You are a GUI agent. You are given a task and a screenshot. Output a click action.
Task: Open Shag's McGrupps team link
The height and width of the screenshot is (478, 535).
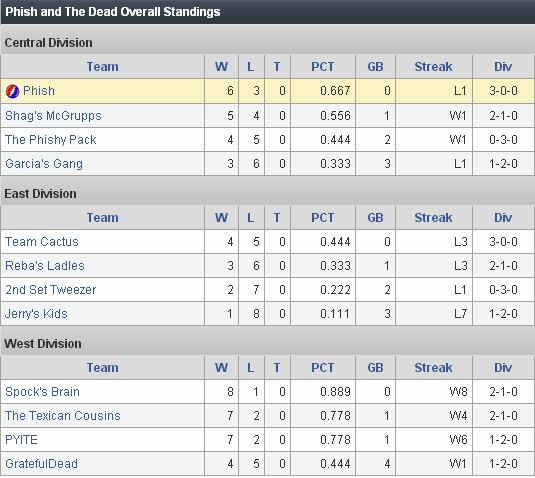(x=53, y=116)
